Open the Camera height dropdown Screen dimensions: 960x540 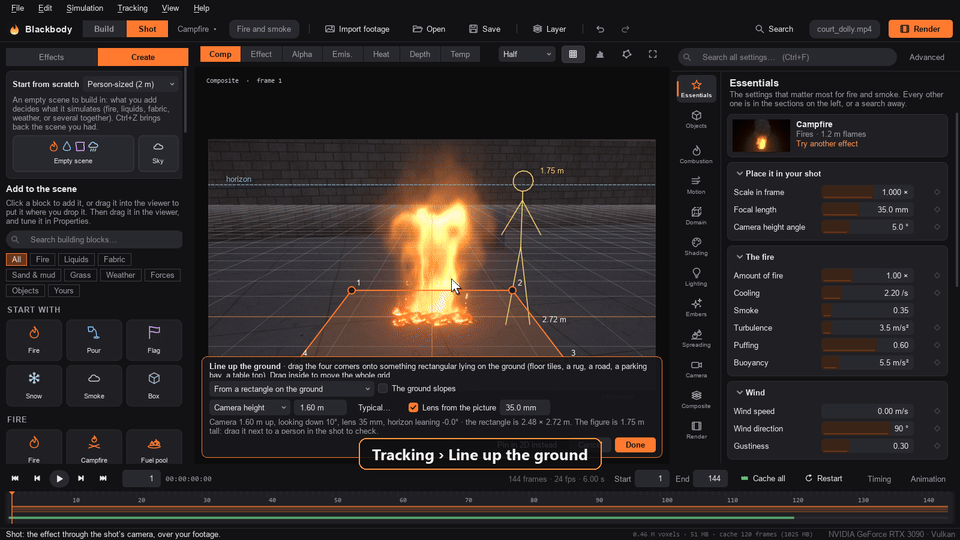249,408
